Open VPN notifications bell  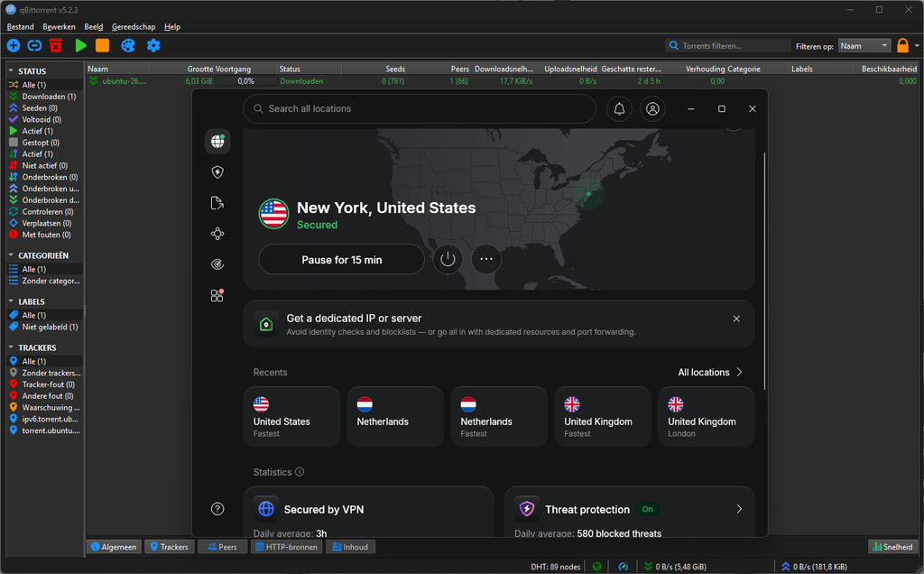point(619,109)
